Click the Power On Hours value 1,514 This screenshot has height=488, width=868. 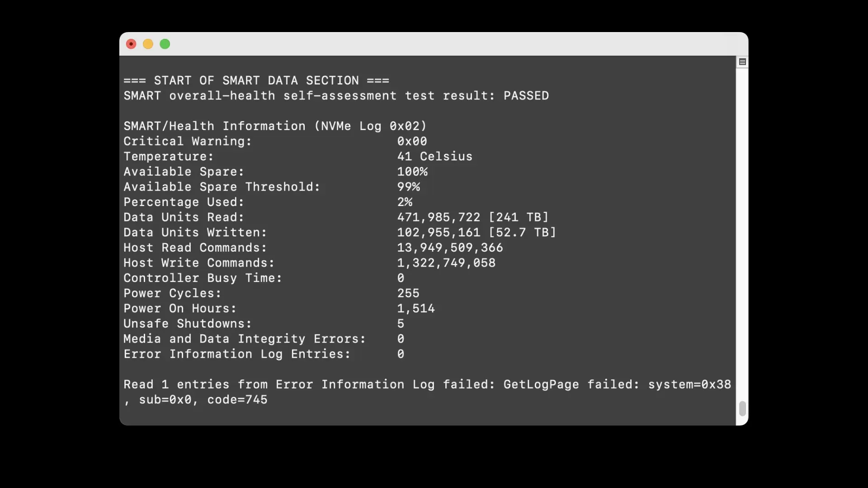point(416,309)
